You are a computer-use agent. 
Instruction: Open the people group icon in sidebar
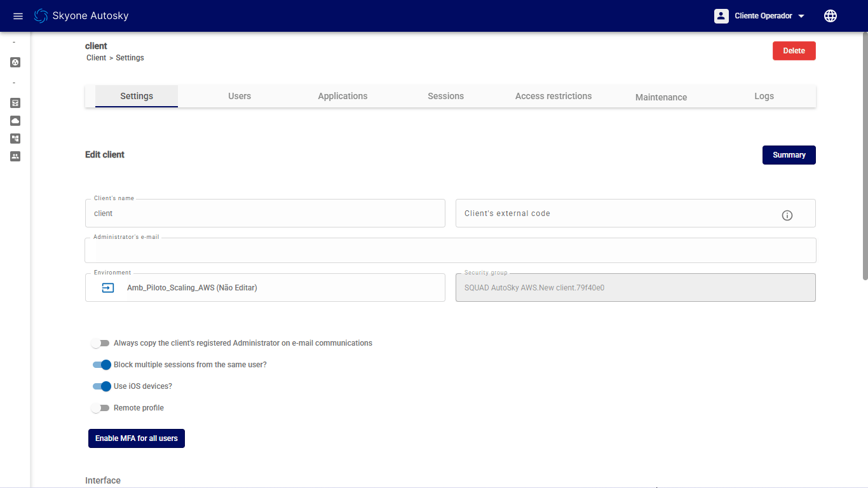(x=15, y=156)
